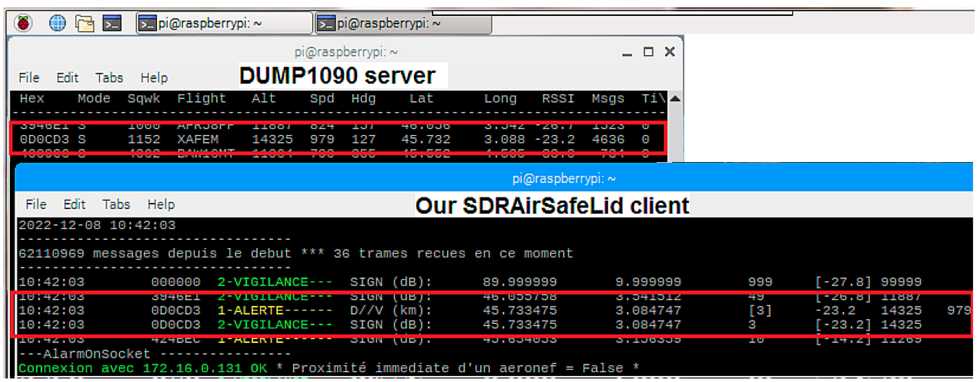This screenshot has height=382, width=980.
Task: Open Help menu in SDRAirSafeLid terminal
Action: 161,205
